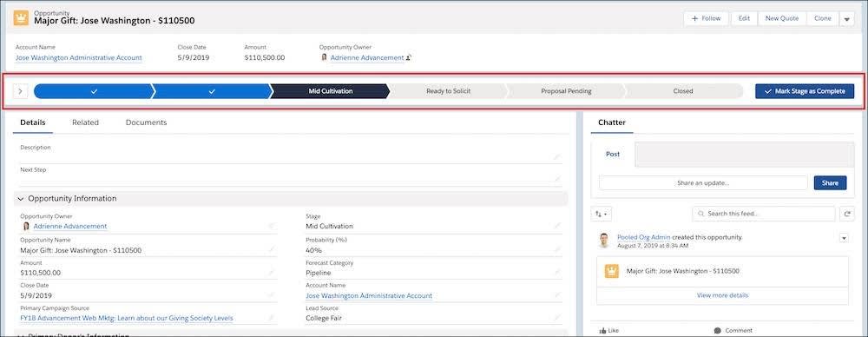Viewport: 868px width, 337px height.
Task: Click the College Fair lead source value
Action: pyautogui.click(x=325, y=318)
